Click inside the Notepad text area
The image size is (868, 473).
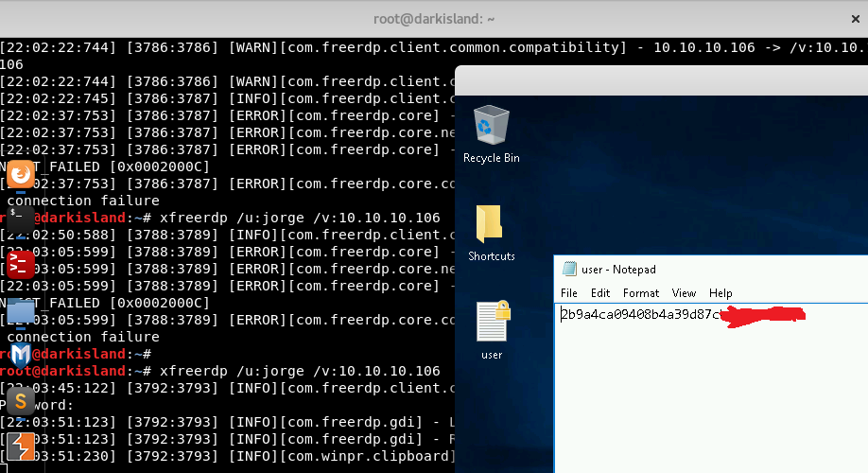point(709,397)
